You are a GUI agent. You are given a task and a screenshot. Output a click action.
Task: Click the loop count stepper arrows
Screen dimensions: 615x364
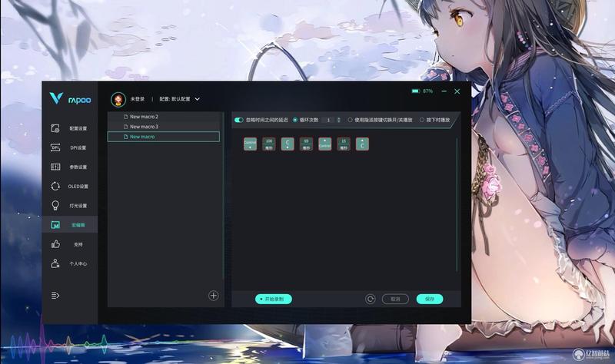pyautogui.click(x=339, y=120)
